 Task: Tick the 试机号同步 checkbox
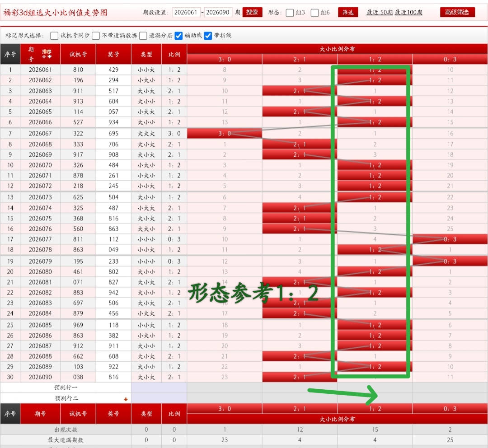point(54,35)
